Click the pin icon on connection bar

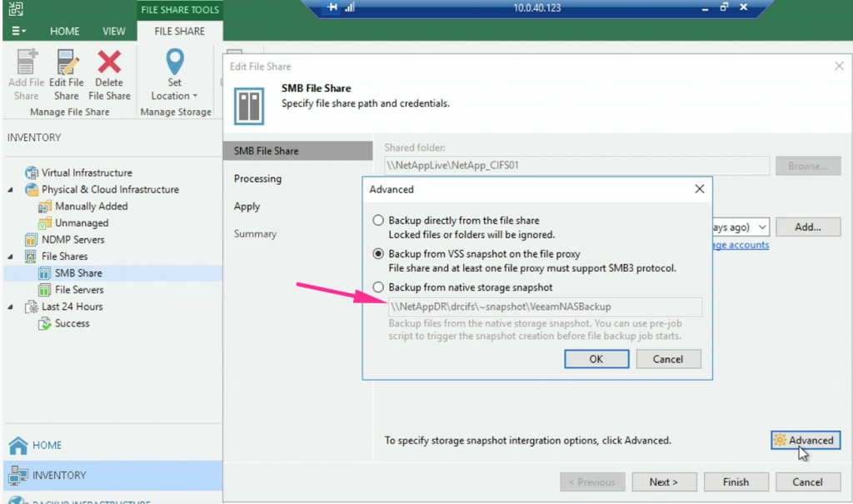tap(332, 7)
